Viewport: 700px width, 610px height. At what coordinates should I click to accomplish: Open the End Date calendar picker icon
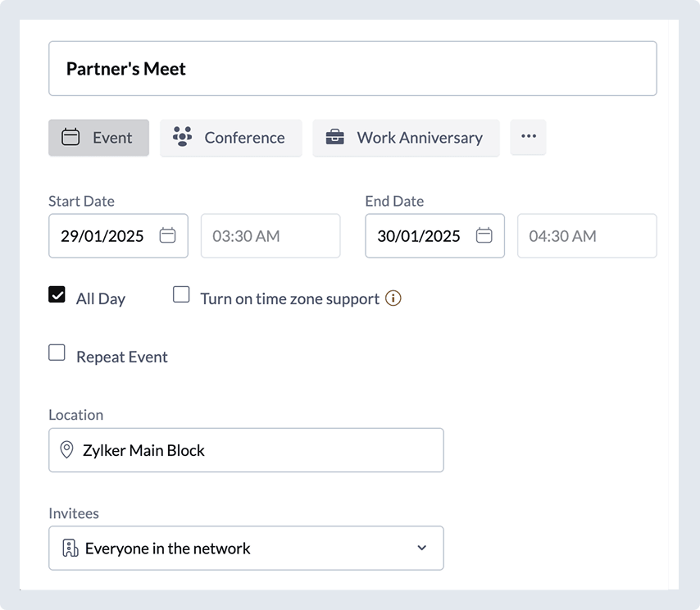484,236
